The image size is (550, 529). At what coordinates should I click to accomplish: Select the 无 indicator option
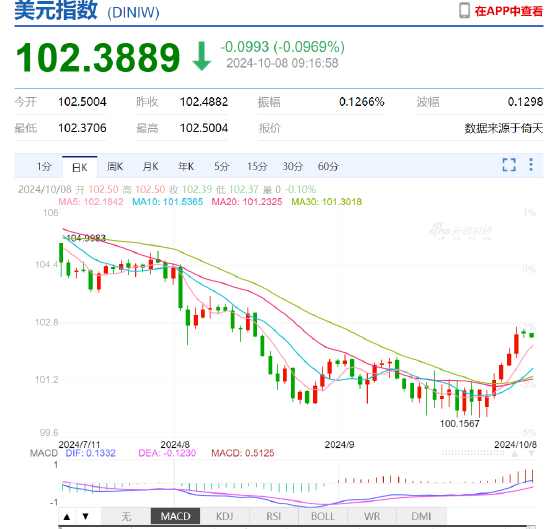tap(126, 516)
